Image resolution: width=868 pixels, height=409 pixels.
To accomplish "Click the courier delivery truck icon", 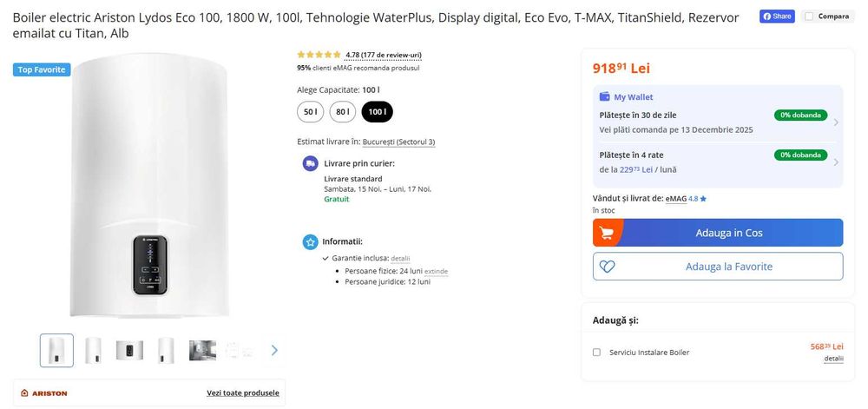I will pyautogui.click(x=310, y=163).
